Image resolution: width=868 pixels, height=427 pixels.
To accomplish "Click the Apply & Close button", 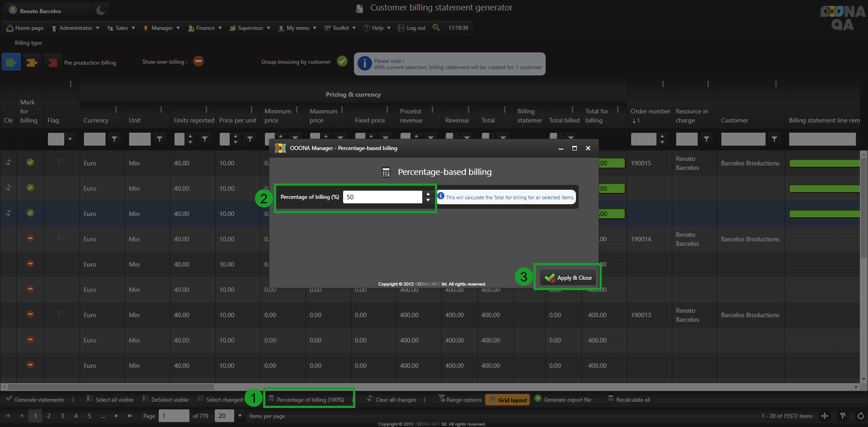I will point(568,277).
